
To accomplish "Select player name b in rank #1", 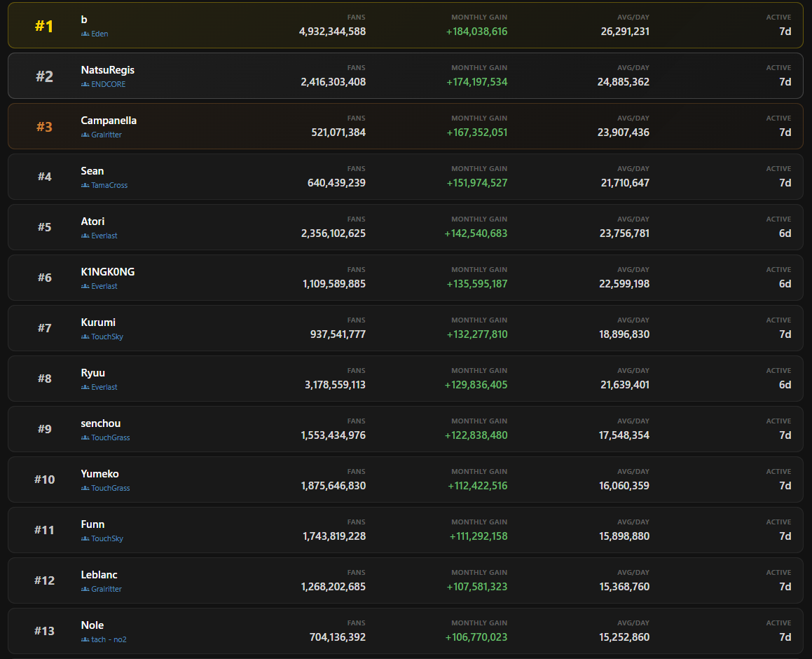I will tap(84, 20).
